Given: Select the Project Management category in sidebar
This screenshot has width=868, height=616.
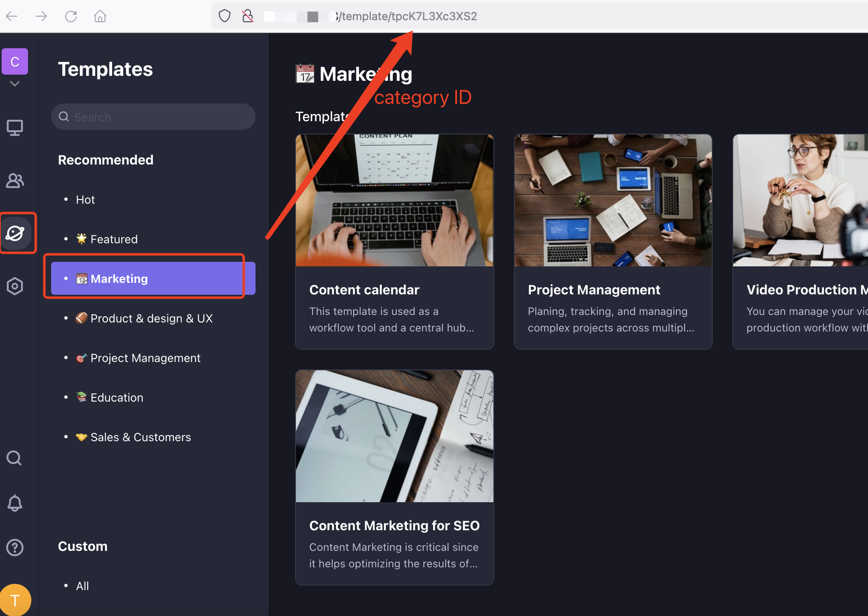Looking at the screenshot, I should [153, 358].
